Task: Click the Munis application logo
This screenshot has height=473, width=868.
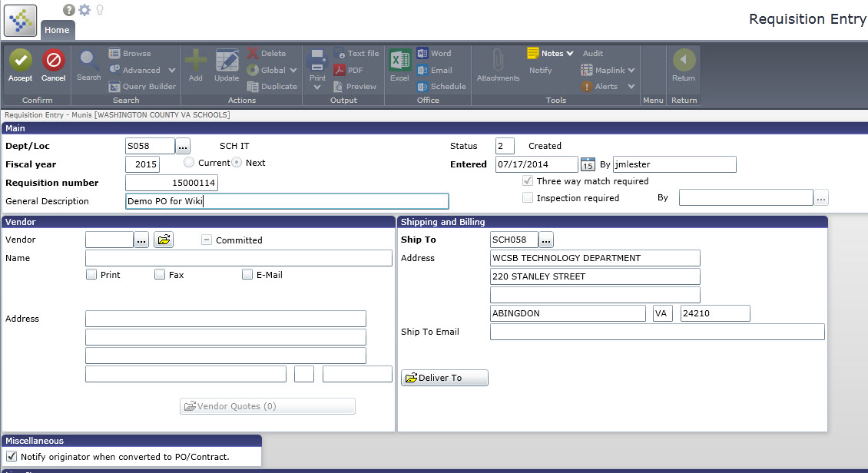Action: click(21, 21)
